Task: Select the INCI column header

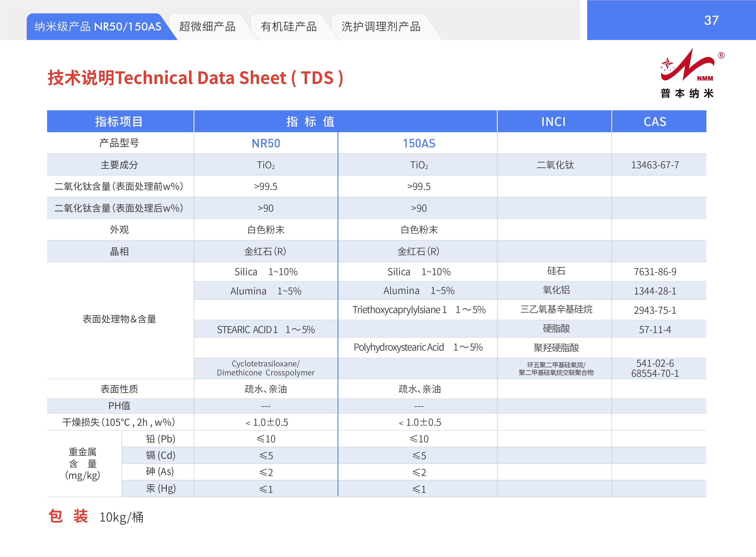Action: coord(553,121)
